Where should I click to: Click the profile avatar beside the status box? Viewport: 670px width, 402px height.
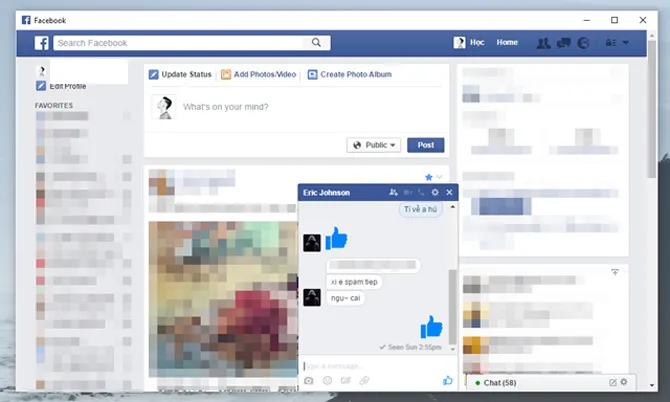(164, 107)
